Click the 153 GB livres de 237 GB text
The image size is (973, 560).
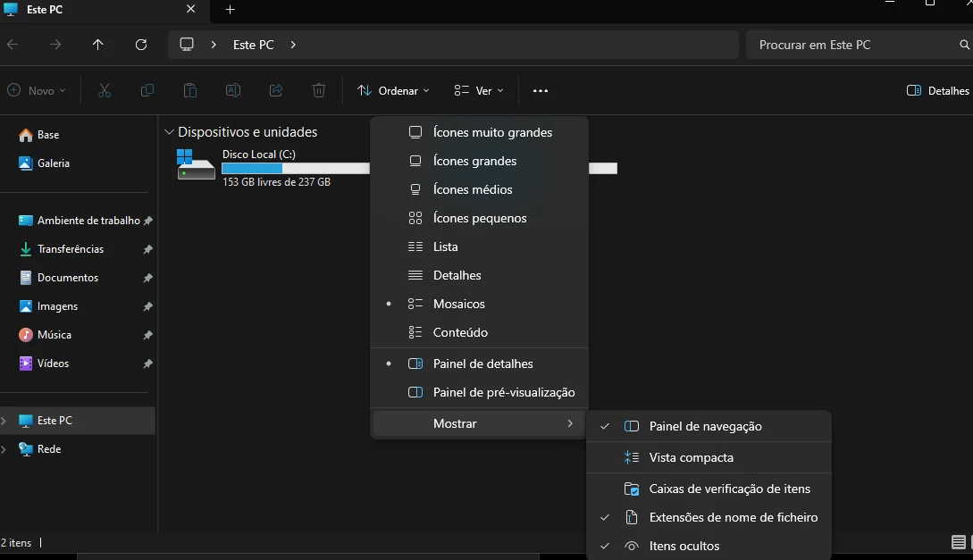tap(276, 182)
